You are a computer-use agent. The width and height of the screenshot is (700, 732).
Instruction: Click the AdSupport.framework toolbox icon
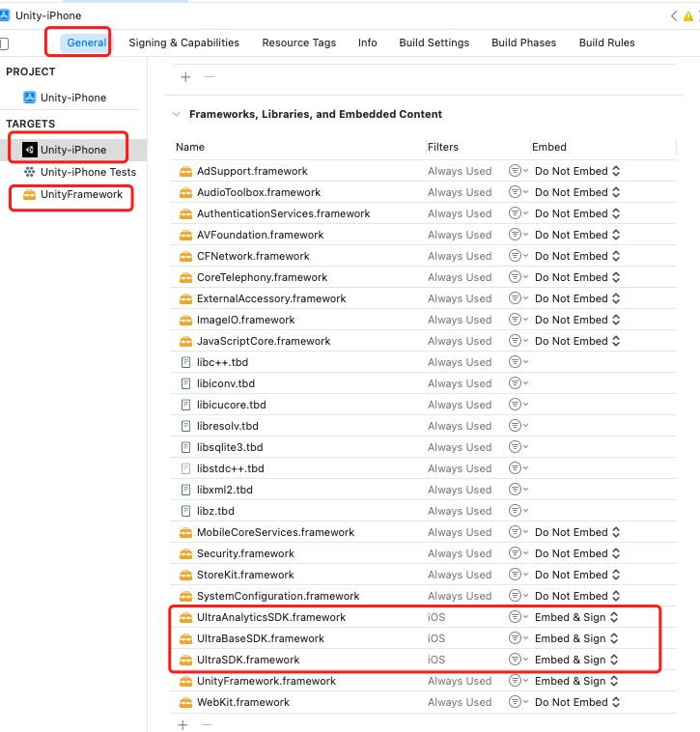click(x=185, y=171)
